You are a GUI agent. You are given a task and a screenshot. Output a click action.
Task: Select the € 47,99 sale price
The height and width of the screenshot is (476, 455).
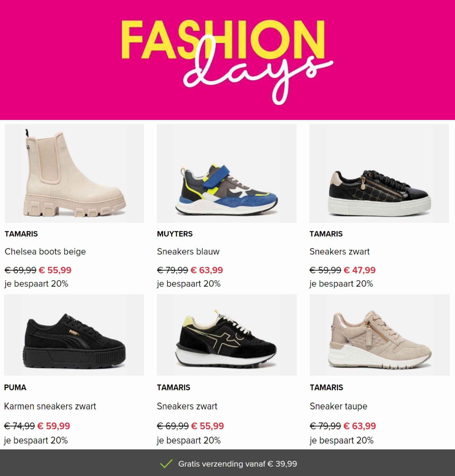(360, 270)
